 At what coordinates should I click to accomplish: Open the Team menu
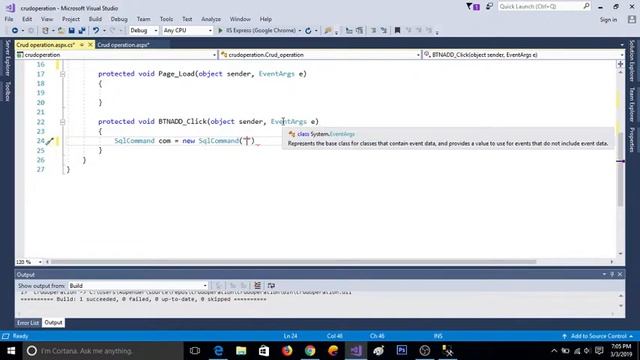point(143,19)
